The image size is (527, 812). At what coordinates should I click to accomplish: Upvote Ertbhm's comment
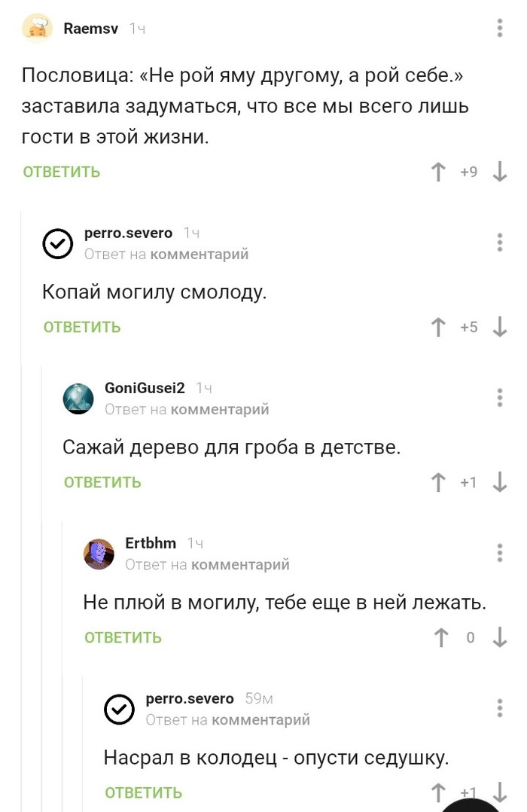(441, 638)
